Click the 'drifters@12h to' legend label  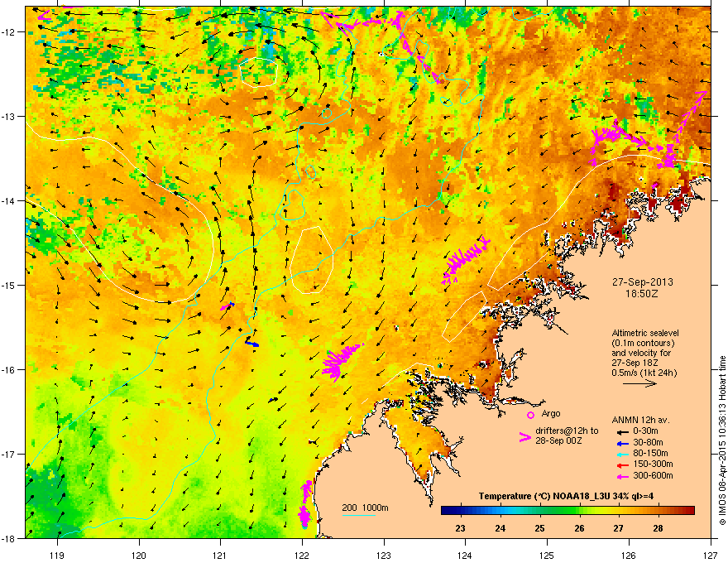click(x=567, y=431)
